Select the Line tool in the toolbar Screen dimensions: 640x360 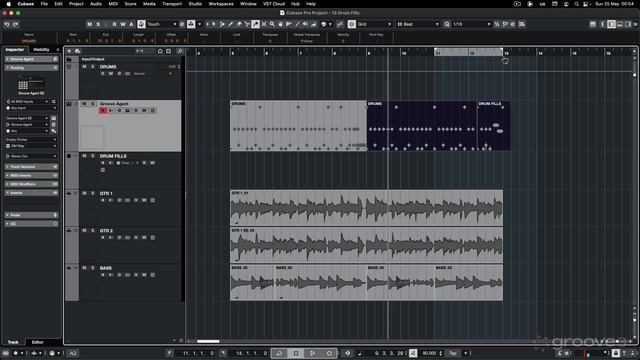point(297,24)
